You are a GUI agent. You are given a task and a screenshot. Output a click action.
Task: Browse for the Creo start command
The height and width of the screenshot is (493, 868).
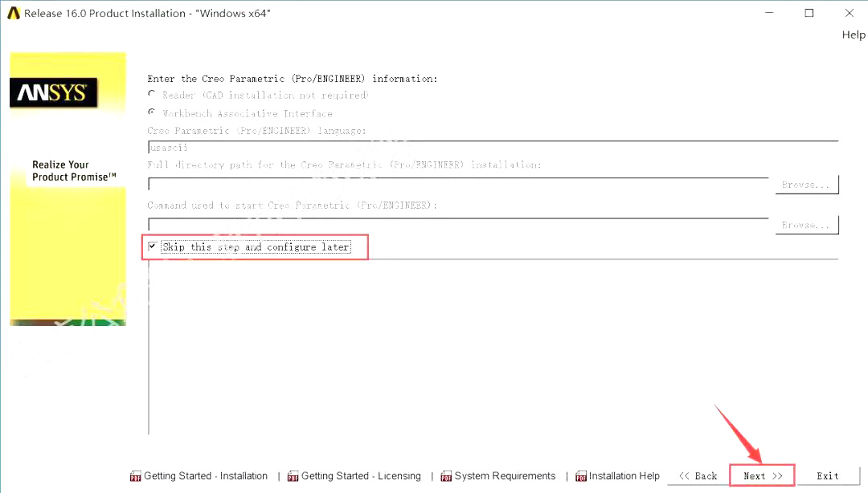tap(806, 225)
